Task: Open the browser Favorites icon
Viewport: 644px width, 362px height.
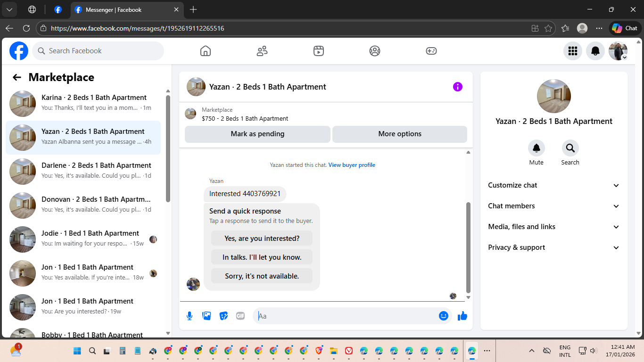Action: [x=565, y=28]
